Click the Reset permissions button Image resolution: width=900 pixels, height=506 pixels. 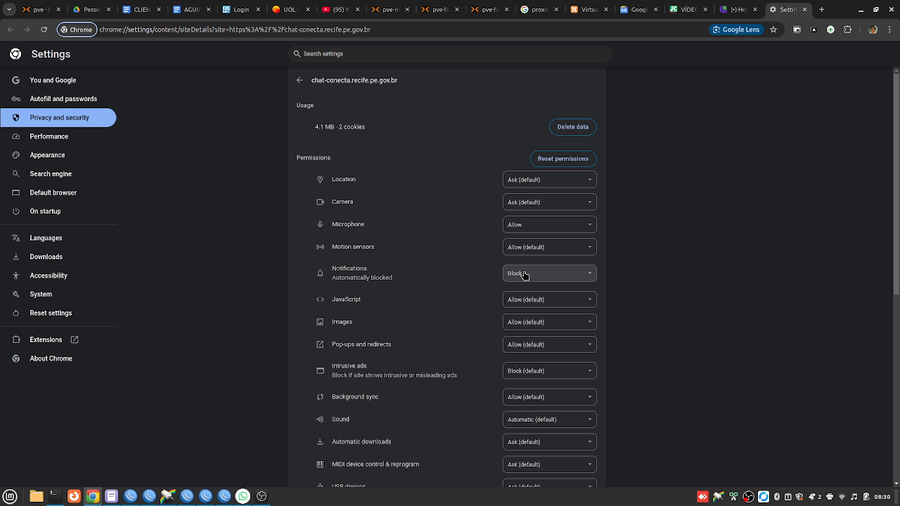(563, 158)
